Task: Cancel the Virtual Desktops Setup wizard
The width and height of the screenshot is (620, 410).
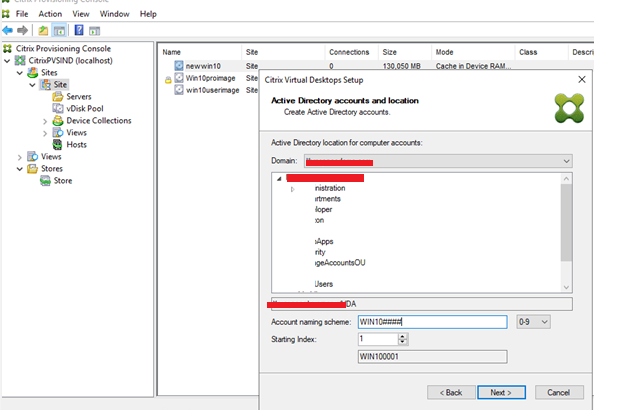Action: pyautogui.click(x=559, y=392)
